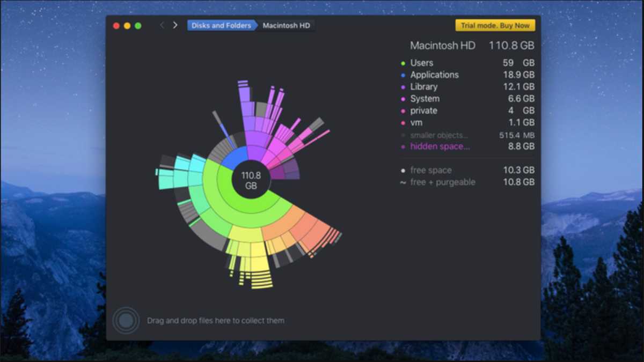Image resolution: width=644 pixels, height=362 pixels.
Task: Open the Macintosh HD disk from the sidebar heading
Action: [x=443, y=46]
